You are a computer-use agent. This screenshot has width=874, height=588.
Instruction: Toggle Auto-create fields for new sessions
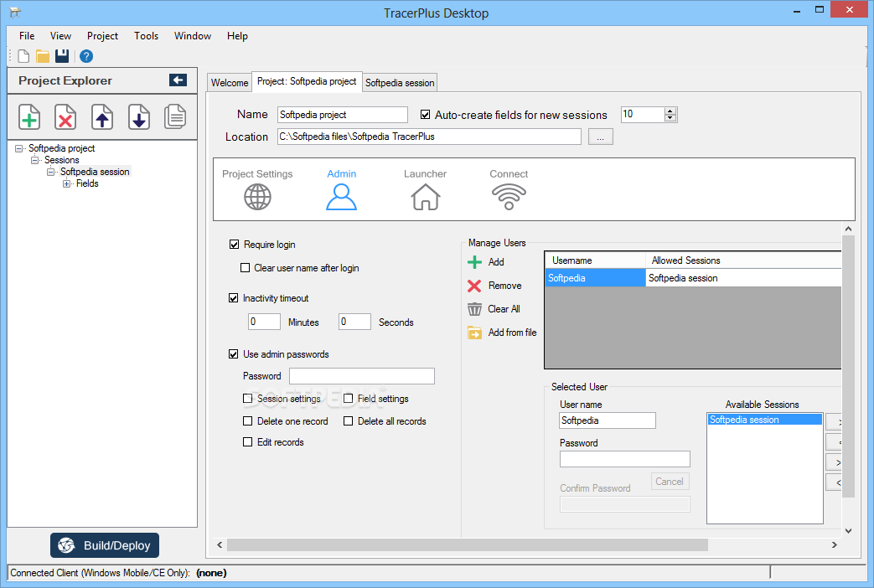[x=426, y=115]
